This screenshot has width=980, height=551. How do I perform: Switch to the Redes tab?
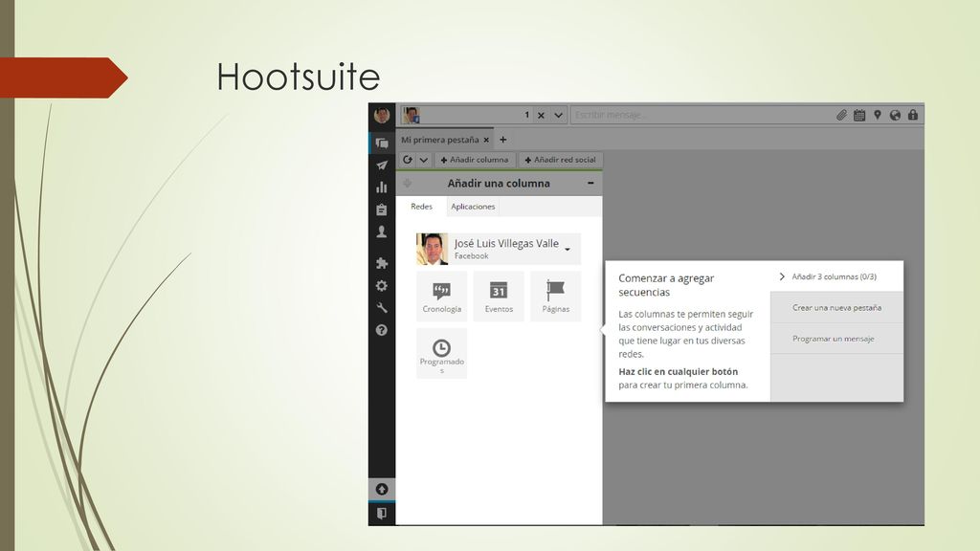coord(421,207)
